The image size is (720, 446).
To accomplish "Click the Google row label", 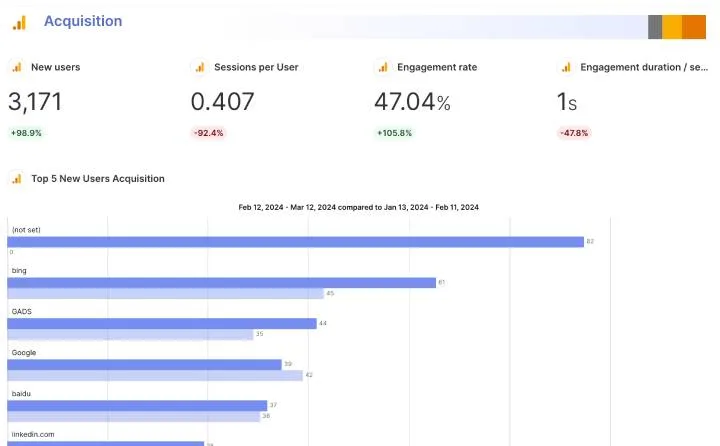I will point(24,352).
